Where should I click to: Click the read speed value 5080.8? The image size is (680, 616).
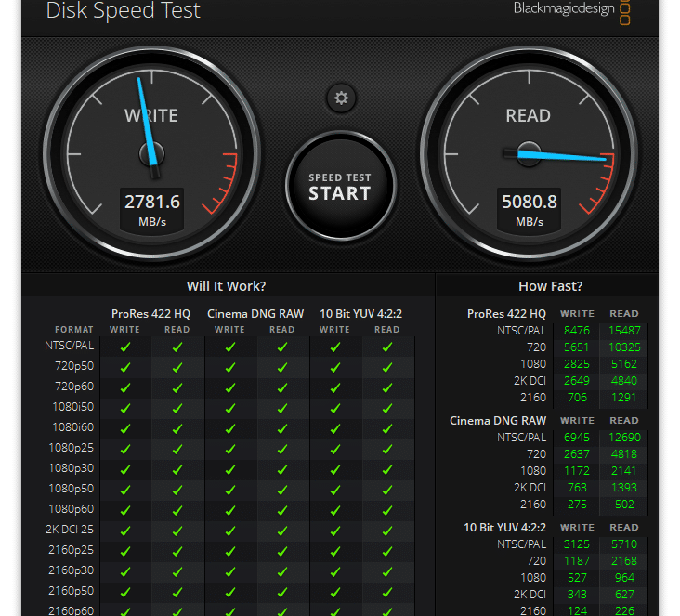pos(530,203)
